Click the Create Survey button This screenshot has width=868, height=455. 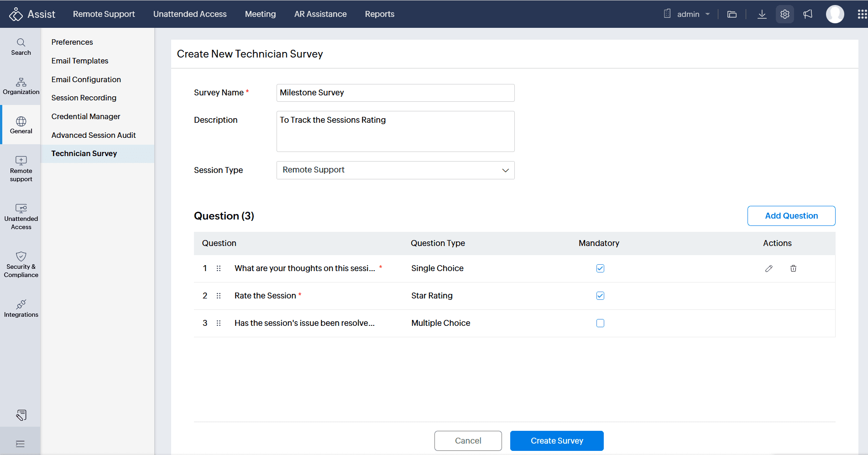point(556,441)
